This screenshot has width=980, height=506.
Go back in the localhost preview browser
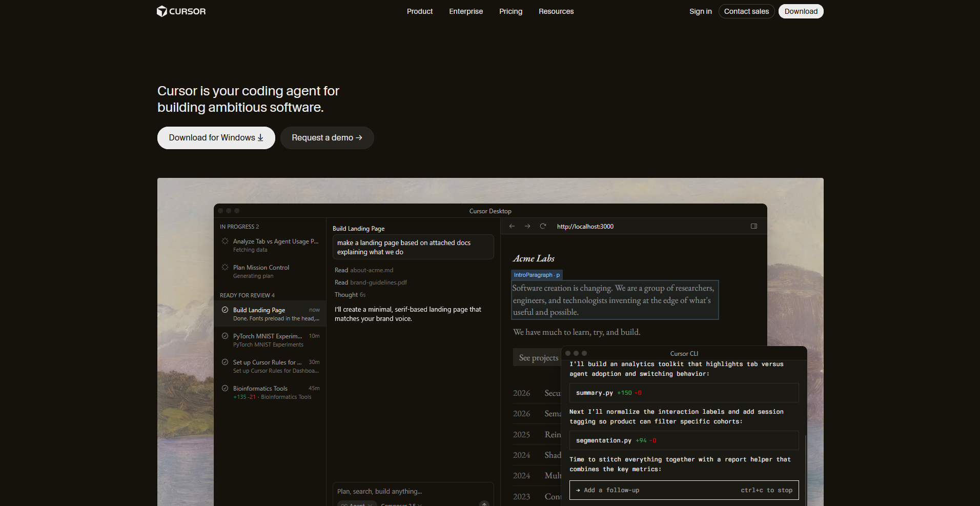coord(512,226)
